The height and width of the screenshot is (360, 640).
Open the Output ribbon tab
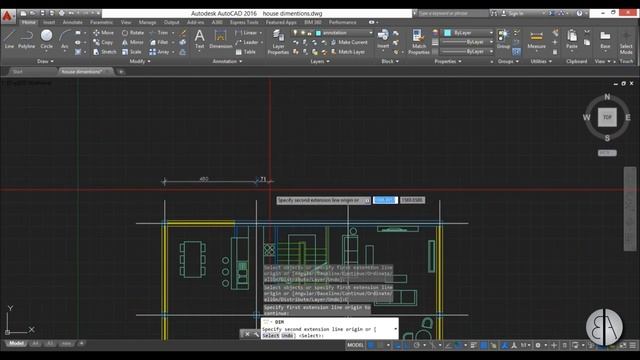171,22
